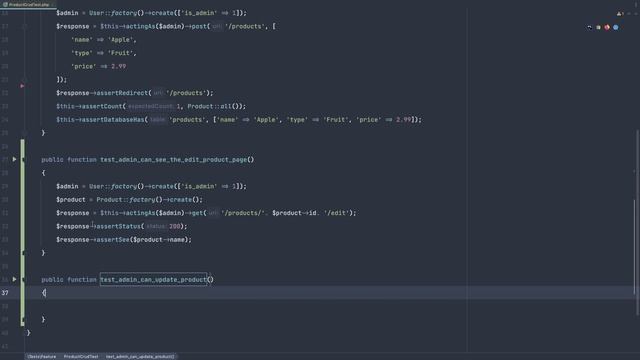Click 'price' => 2.99 array line

[x=98, y=66]
